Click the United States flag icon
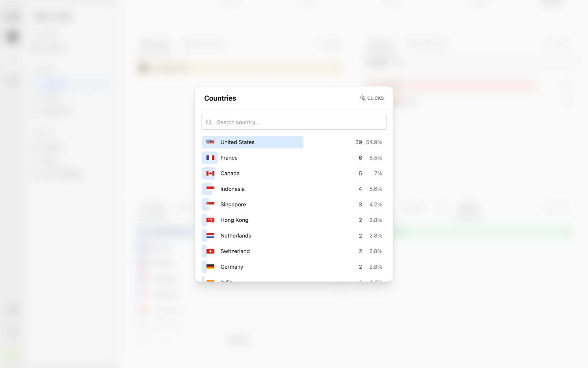The height and width of the screenshot is (368, 588). [210, 142]
